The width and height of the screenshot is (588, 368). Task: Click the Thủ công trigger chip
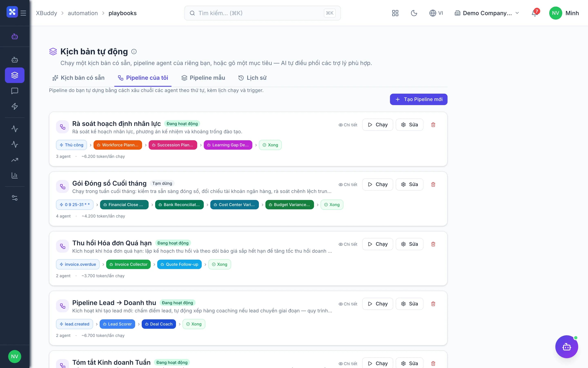pos(71,145)
